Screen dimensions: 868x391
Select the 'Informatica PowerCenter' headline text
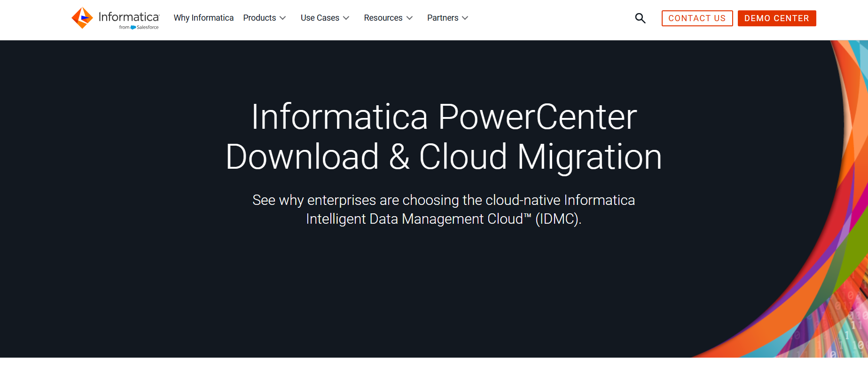coord(444,117)
